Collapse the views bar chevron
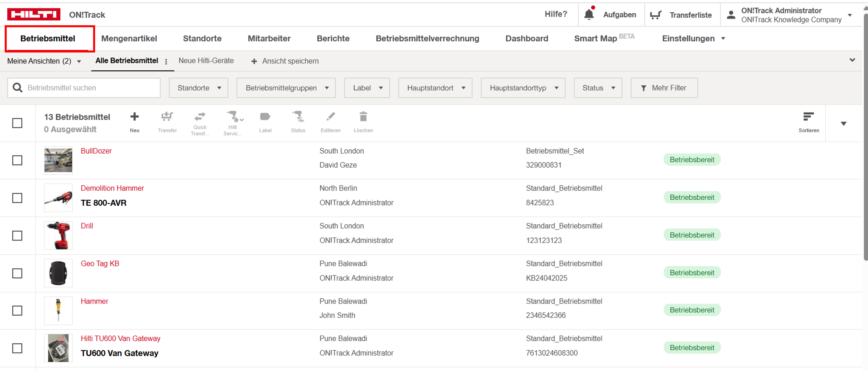The height and width of the screenshot is (371, 868). click(x=852, y=60)
